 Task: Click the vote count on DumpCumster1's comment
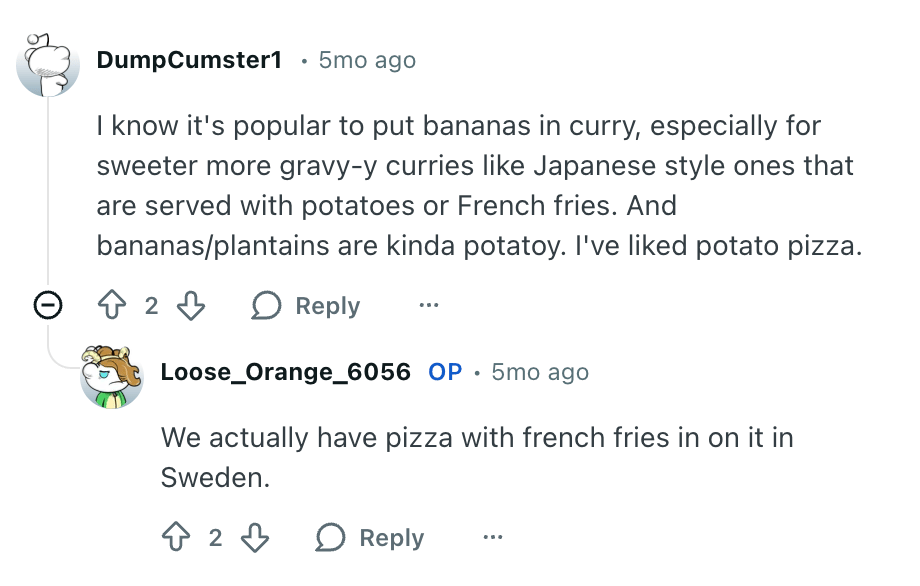151,305
